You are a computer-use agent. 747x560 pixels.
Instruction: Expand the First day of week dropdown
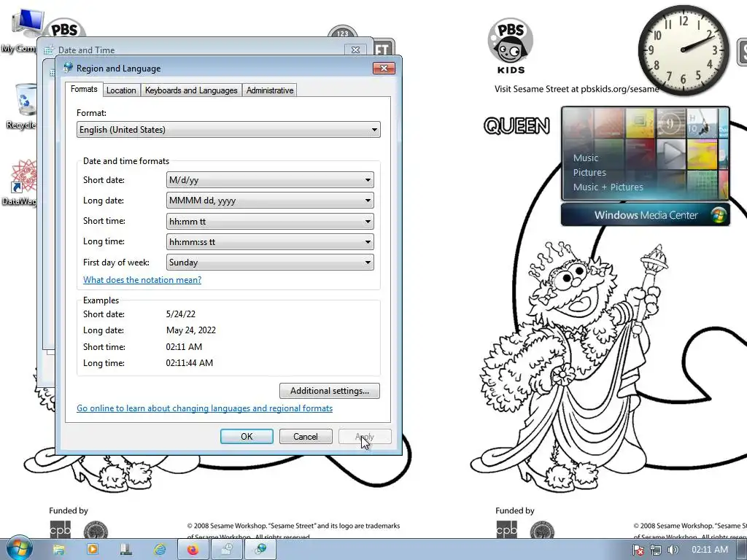point(270,262)
